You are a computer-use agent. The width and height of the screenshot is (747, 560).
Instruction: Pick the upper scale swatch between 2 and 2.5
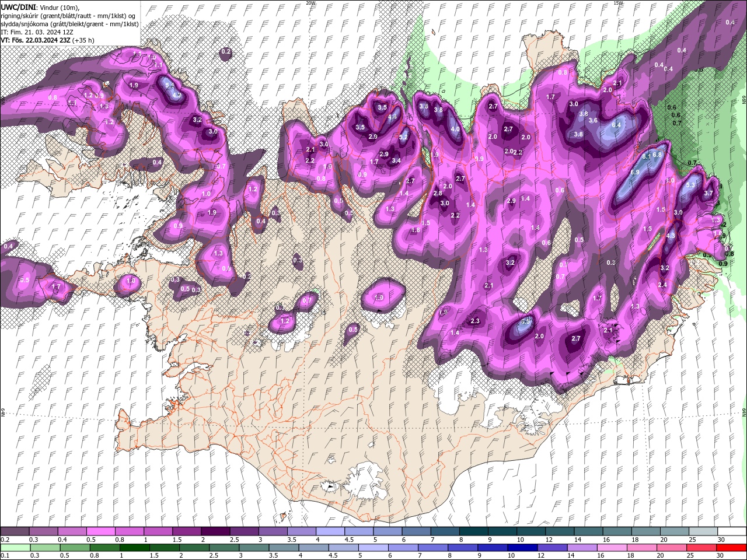[x=215, y=531]
